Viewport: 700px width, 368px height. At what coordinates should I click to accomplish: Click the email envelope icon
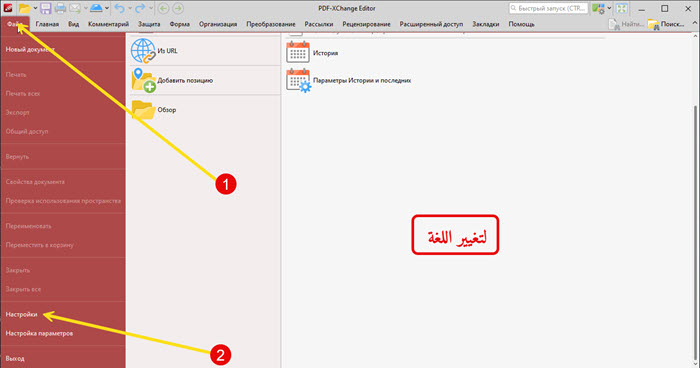point(75,8)
